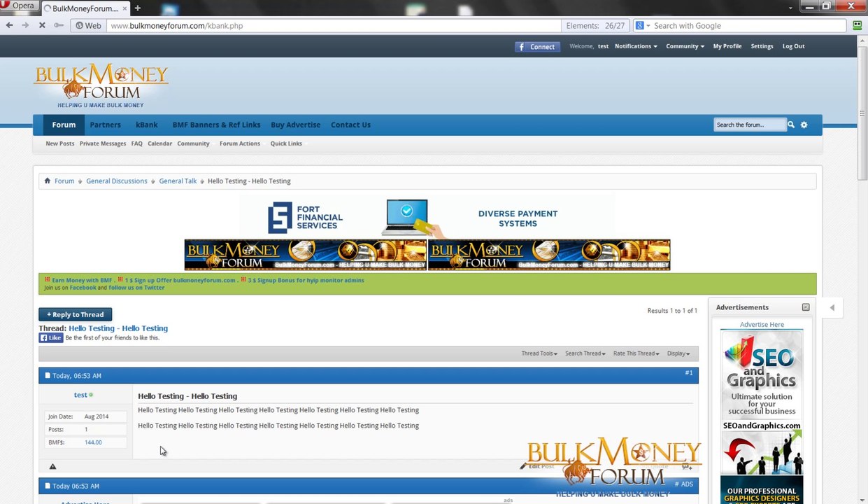Open the username test link in header
Viewport: 868px width, 504px height.
pos(603,46)
